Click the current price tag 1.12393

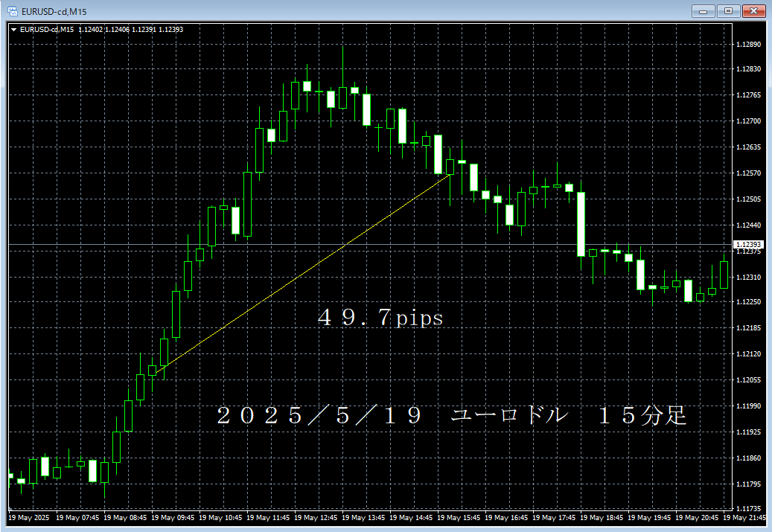748,245
